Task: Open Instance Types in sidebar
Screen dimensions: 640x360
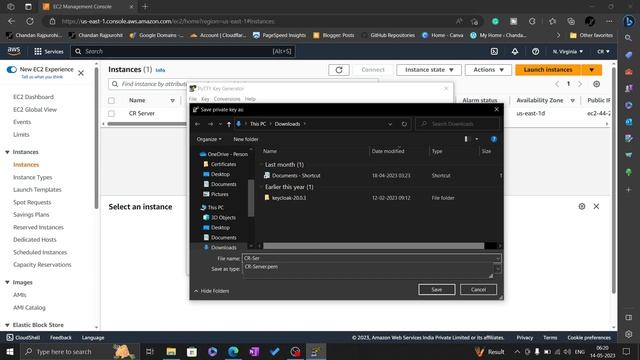Action: (x=32, y=177)
